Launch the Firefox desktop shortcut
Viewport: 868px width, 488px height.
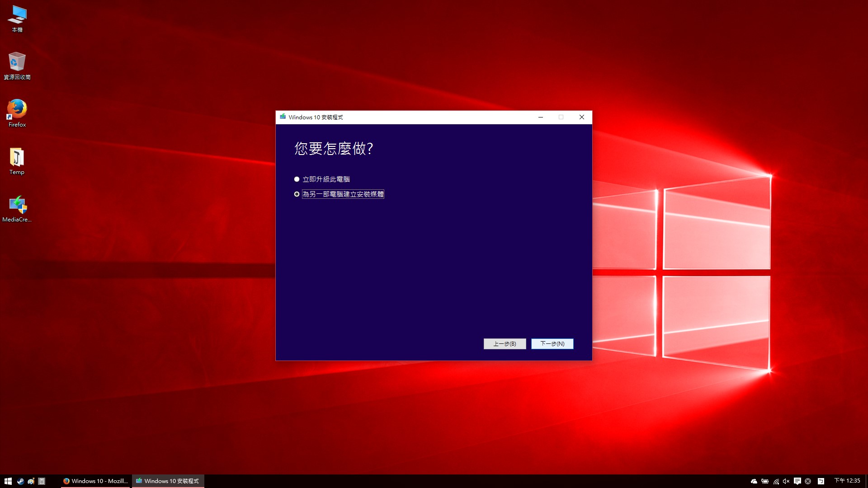(x=17, y=113)
